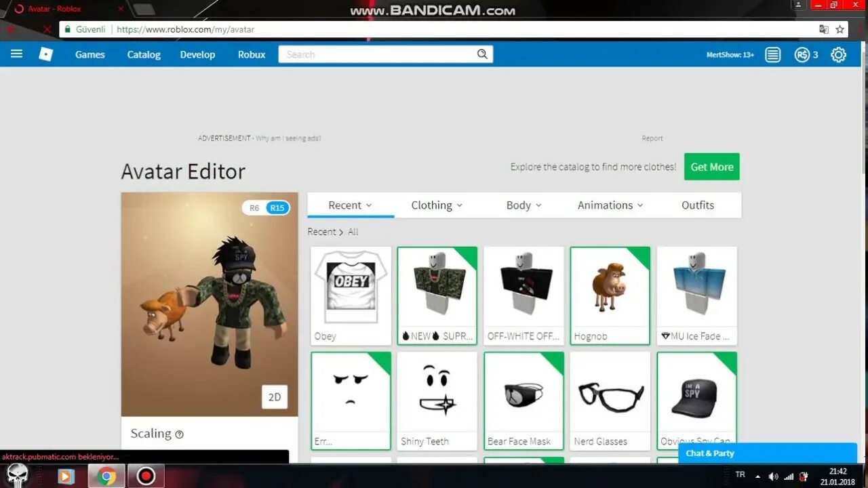Click the network signal tray icon
Screen dimensions: 868x488
(789, 476)
